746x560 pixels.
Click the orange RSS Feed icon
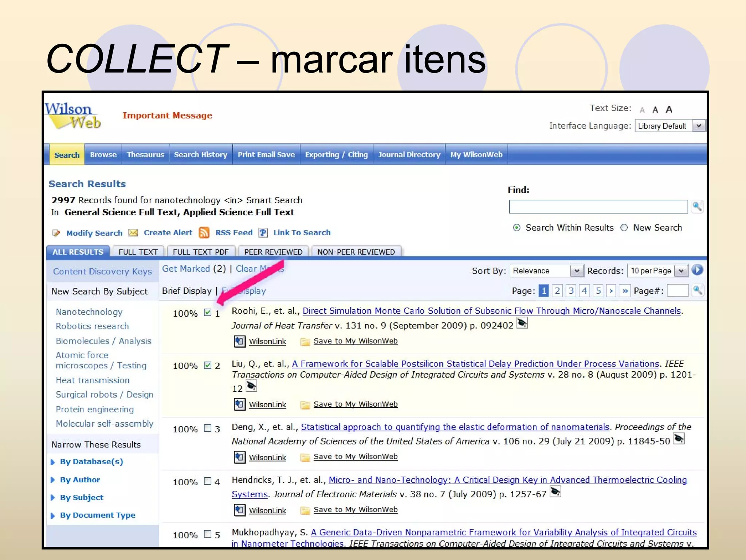point(204,232)
